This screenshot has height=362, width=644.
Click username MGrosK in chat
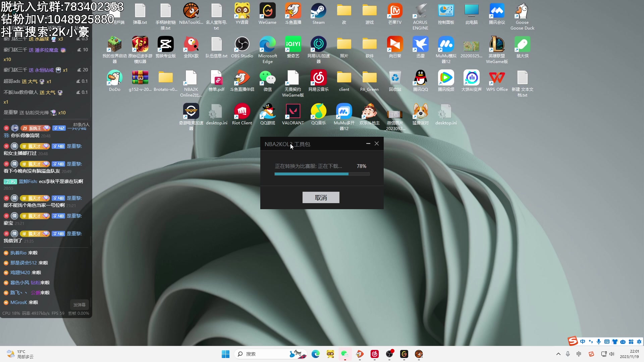(x=18, y=302)
